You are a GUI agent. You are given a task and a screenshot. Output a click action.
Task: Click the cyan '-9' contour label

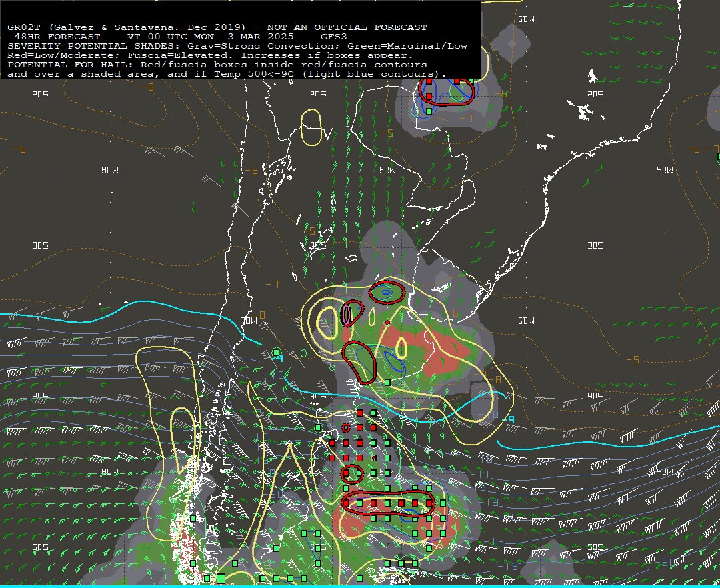508,419
